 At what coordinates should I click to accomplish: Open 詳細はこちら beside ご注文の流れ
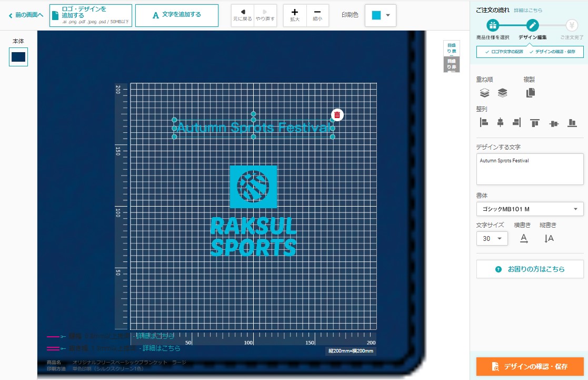click(x=528, y=11)
